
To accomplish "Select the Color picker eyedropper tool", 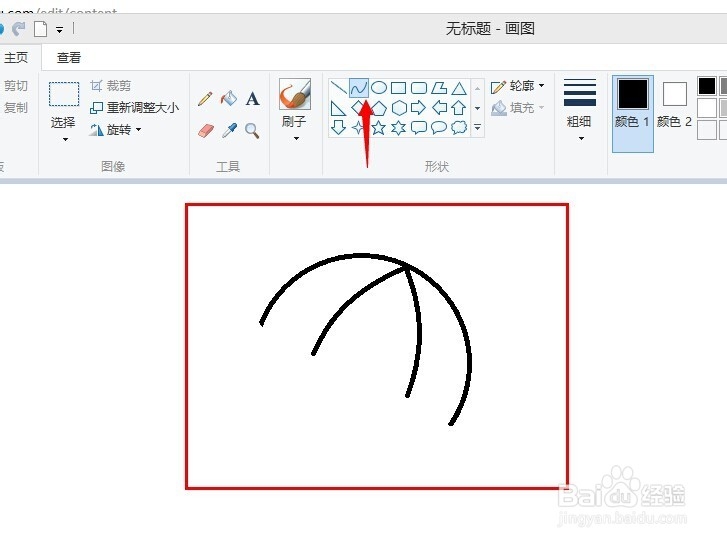I will (x=229, y=130).
